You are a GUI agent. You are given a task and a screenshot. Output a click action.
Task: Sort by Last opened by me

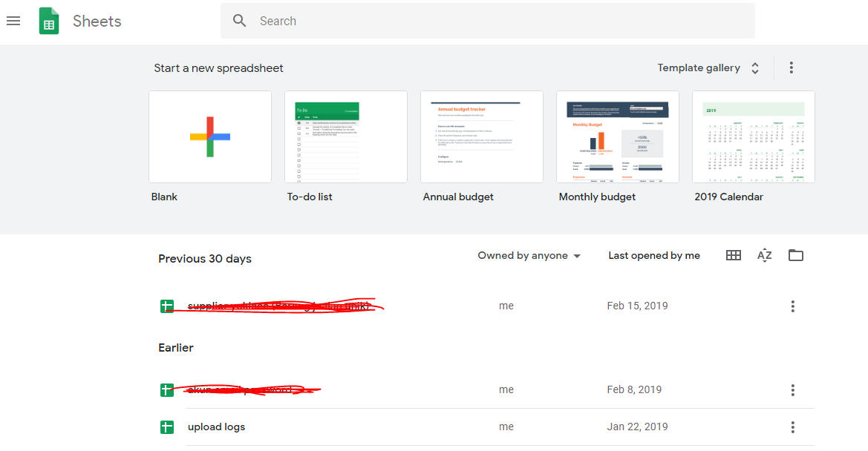click(653, 255)
